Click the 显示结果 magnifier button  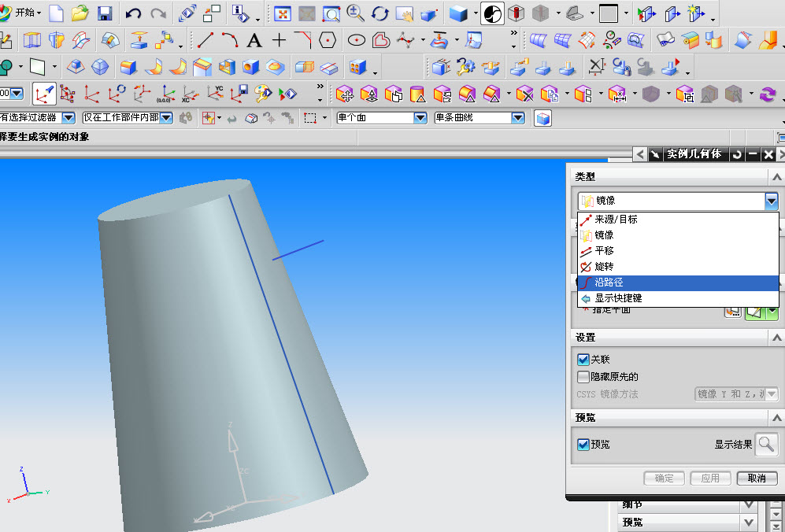point(766,444)
